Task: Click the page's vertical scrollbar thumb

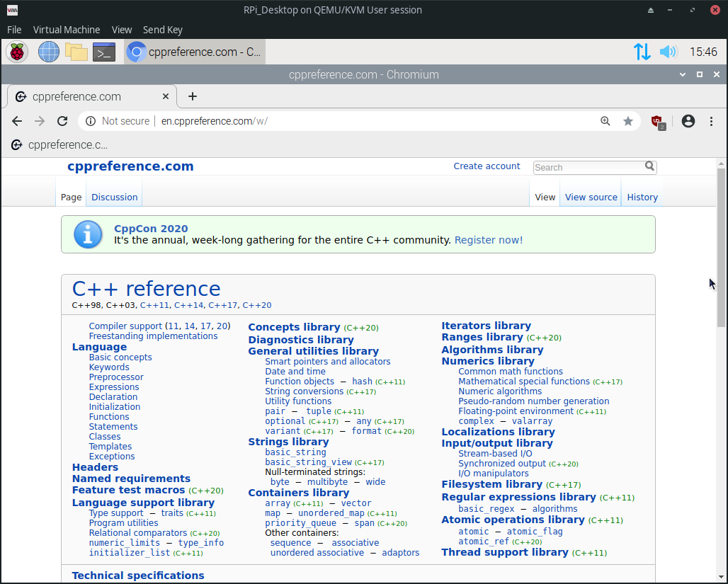Action: click(x=721, y=248)
